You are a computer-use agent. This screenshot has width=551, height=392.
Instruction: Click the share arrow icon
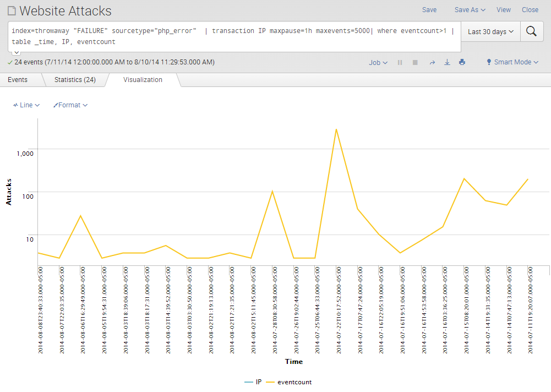coord(432,63)
